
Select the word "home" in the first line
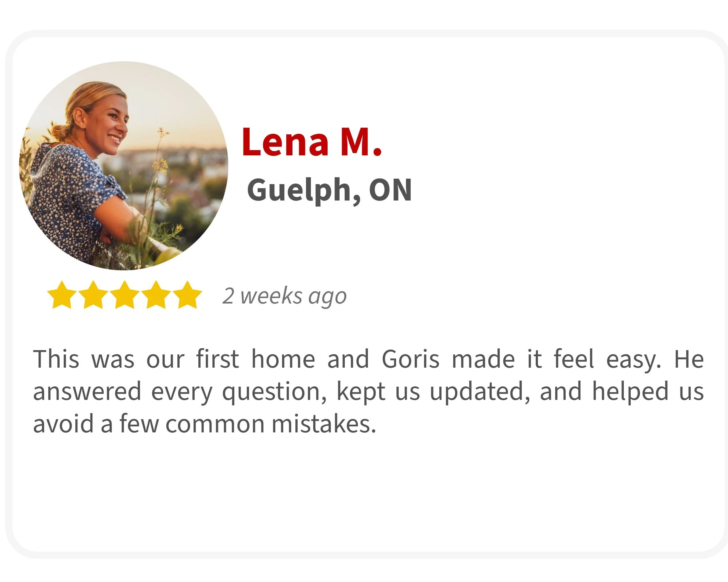tap(283, 359)
